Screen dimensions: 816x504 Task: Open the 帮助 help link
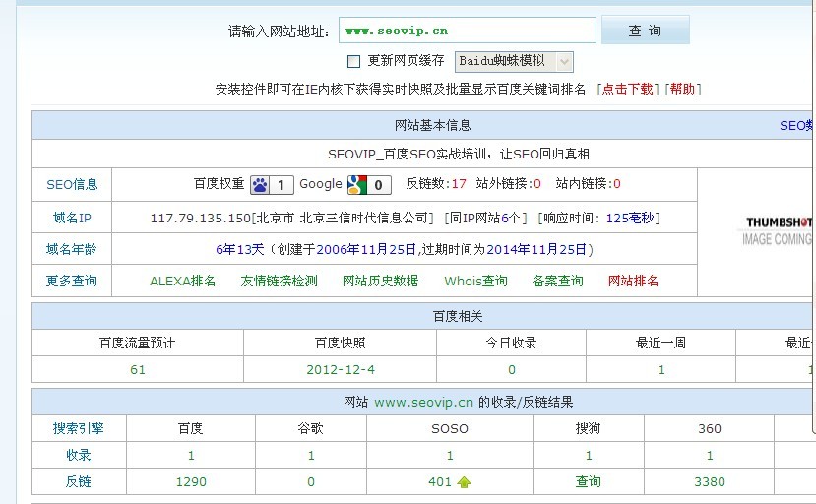pos(682,89)
